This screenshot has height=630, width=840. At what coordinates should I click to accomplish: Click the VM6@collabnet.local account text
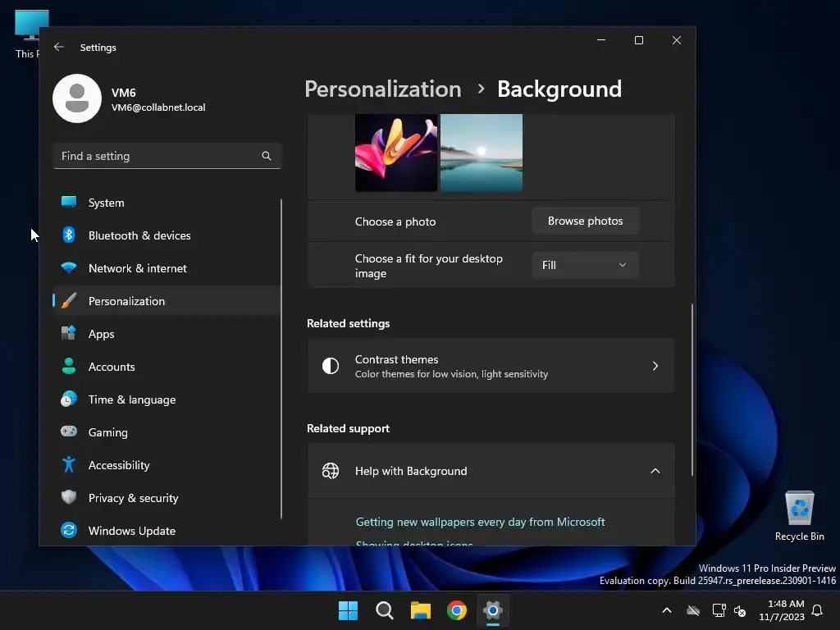tap(158, 107)
